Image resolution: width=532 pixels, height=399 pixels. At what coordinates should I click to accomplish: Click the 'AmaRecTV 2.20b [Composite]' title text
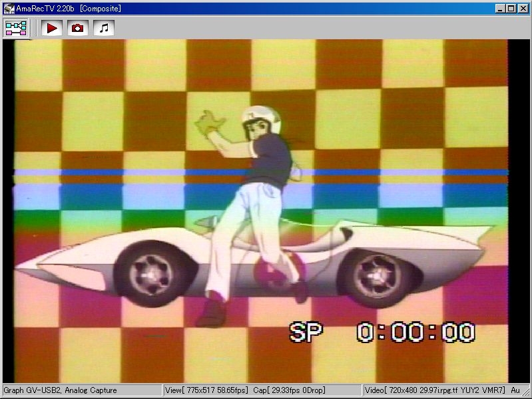68,9
